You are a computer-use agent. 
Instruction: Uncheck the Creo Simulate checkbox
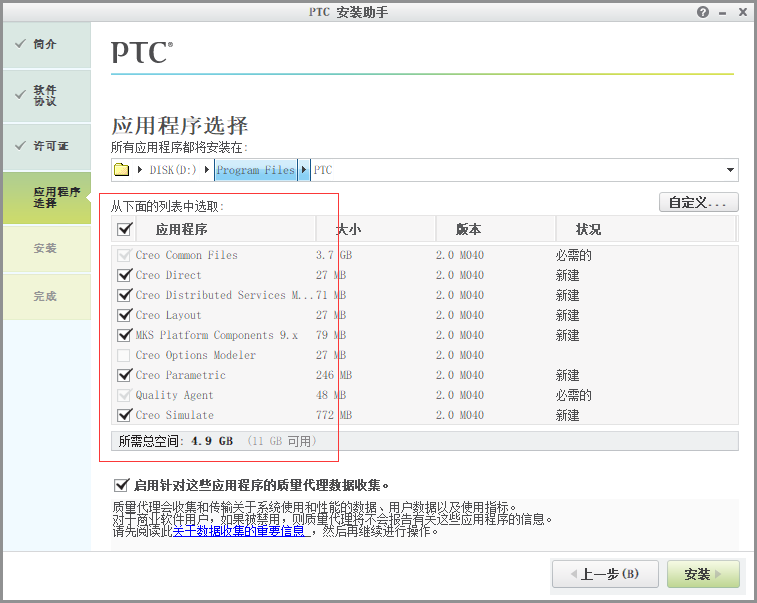click(x=125, y=415)
